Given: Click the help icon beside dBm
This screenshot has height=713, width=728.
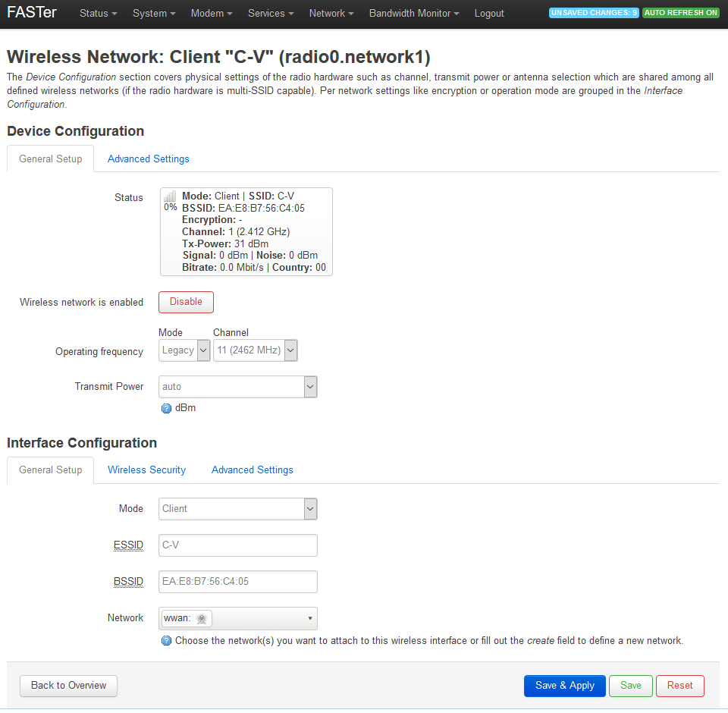Looking at the screenshot, I should tap(167, 408).
